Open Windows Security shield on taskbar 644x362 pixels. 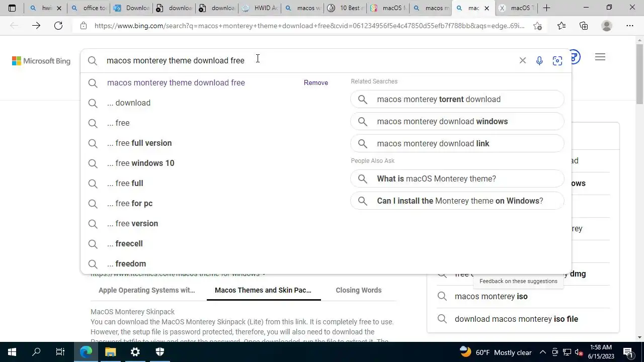[160, 352]
